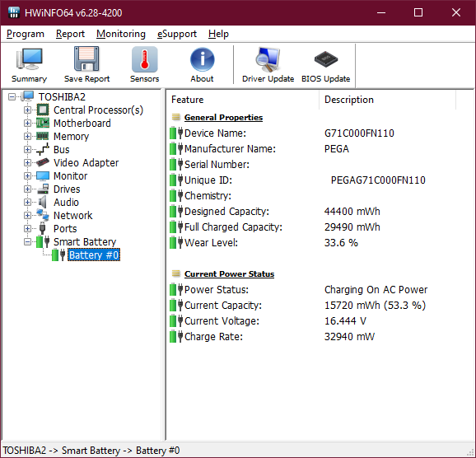Click the BIOS Update chip icon
Screen dimensions: 476x458
pyautogui.click(x=326, y=59)
